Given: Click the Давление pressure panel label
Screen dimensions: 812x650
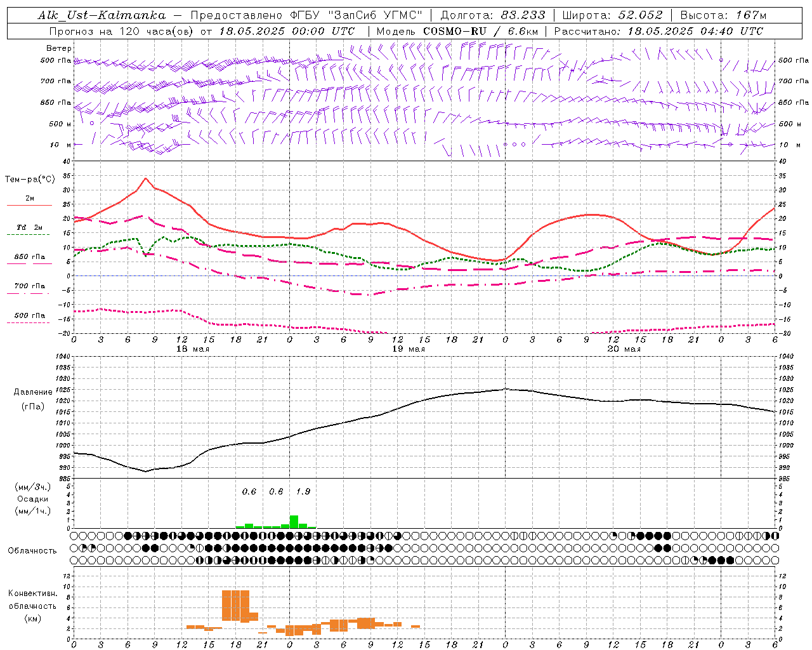Looking at the screenshot, I should coord(33,392).
